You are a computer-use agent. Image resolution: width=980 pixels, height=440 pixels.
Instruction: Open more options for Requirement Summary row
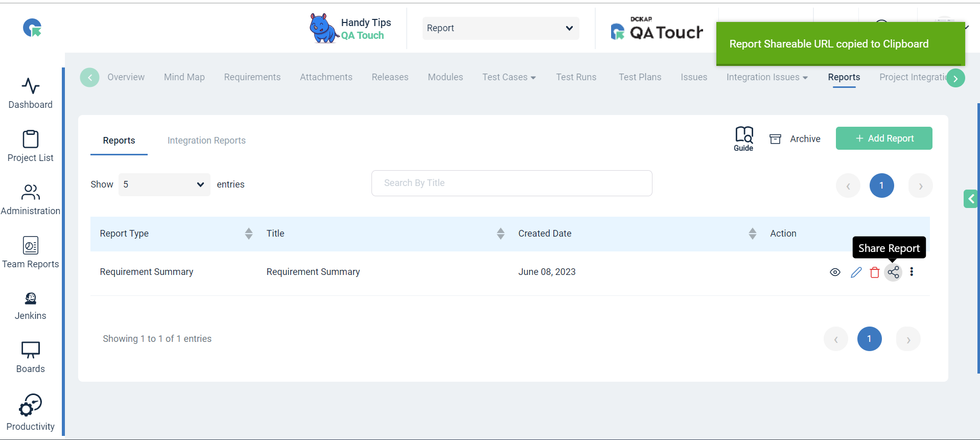point(912,272)
